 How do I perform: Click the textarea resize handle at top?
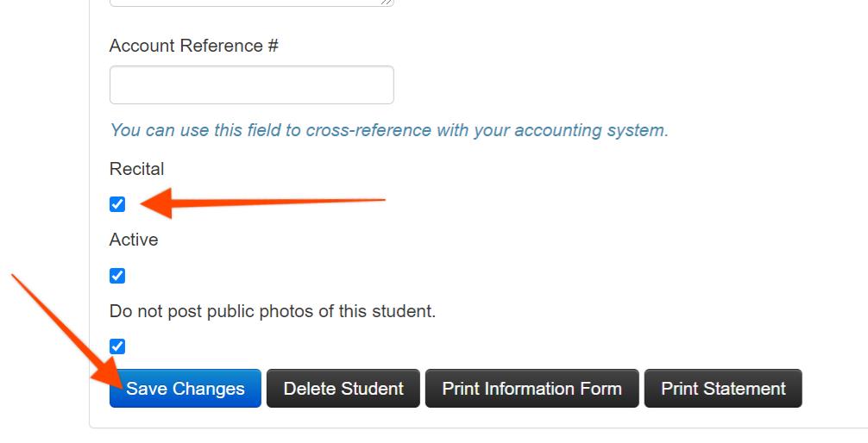[x=387, y=3]
